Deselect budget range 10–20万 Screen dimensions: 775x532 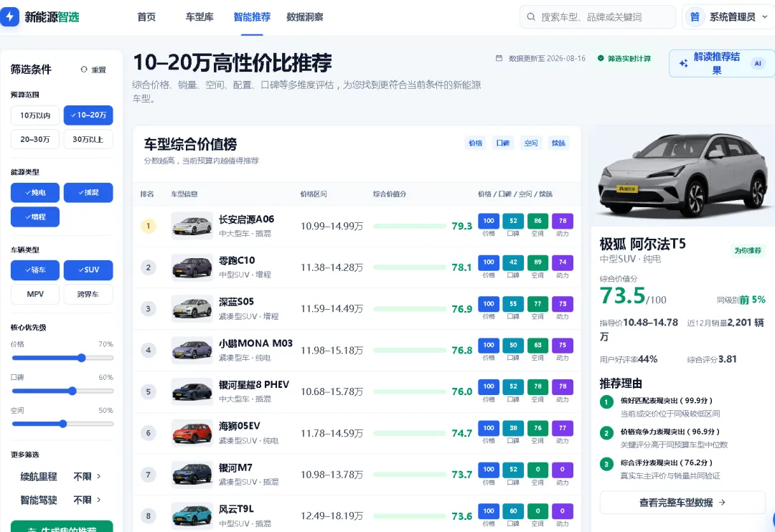(x=88, y=115)
